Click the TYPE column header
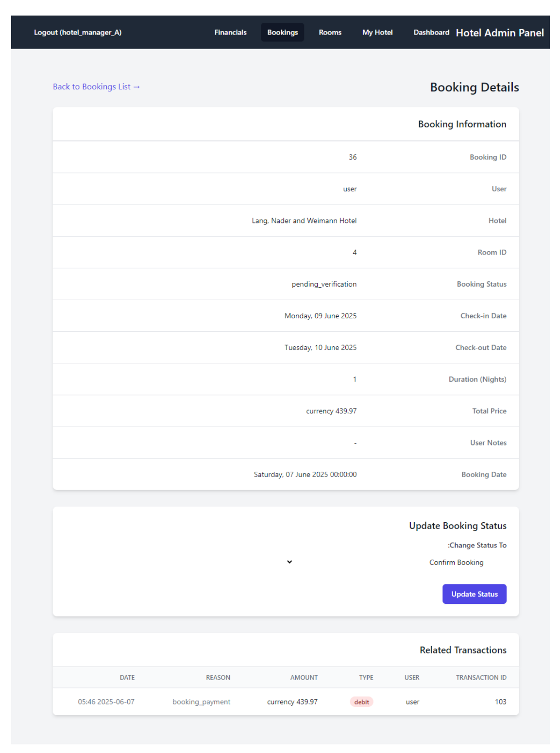 pos(366,678)
